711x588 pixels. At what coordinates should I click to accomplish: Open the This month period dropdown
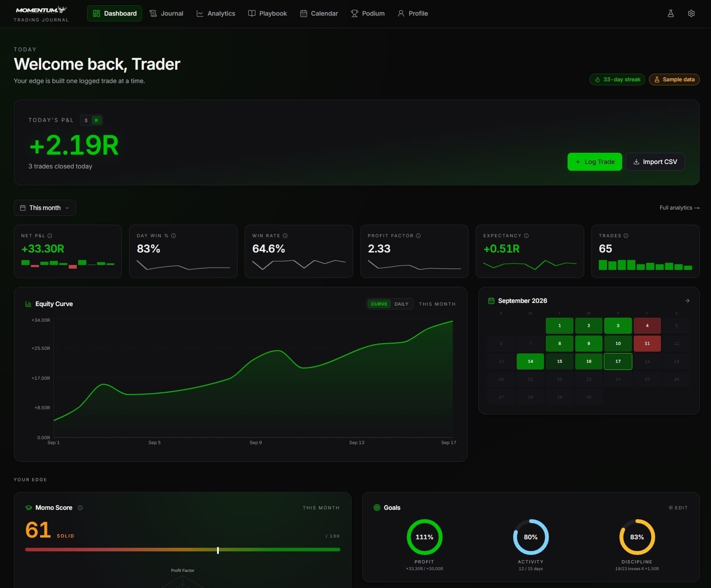click(x=45, y=208)
